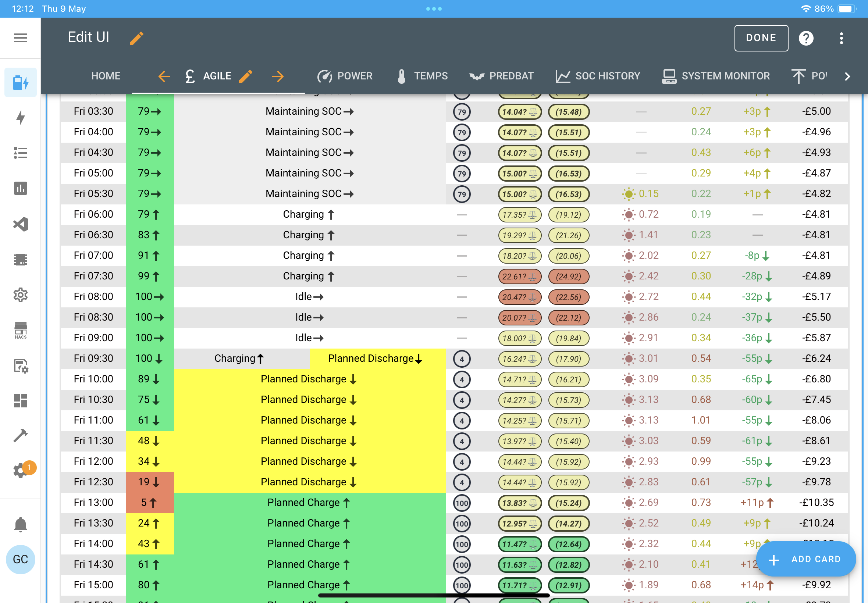868x603 pixels.
Task: Open the Studio Code Server sidebar icon
Action: 20,224
